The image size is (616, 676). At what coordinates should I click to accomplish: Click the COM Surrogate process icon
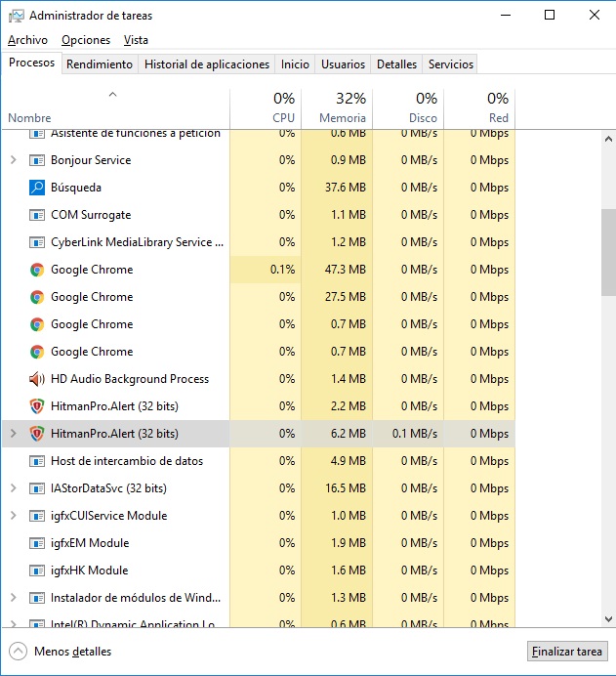click(37, 215)
